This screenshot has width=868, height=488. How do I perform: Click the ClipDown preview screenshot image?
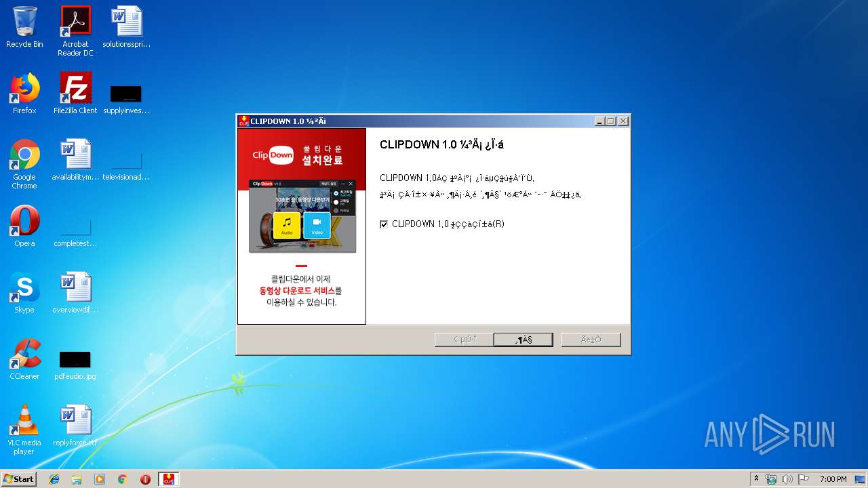(x=302, y=216)
